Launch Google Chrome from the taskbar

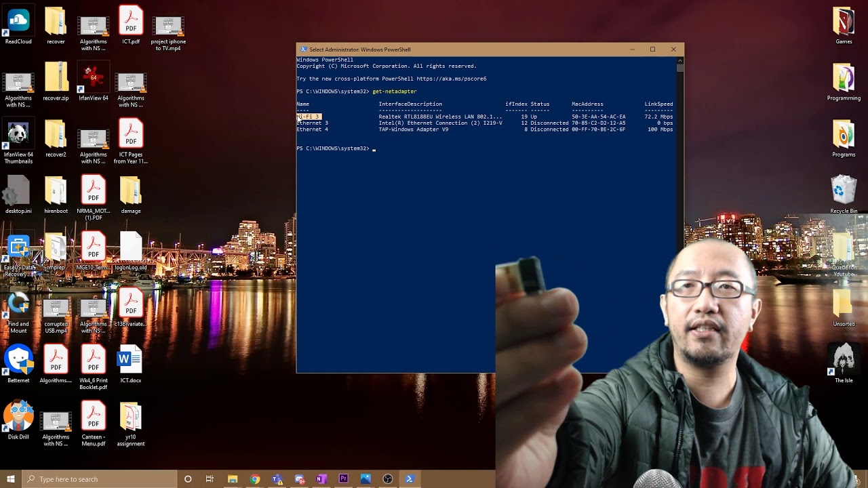tap(255, 479)
